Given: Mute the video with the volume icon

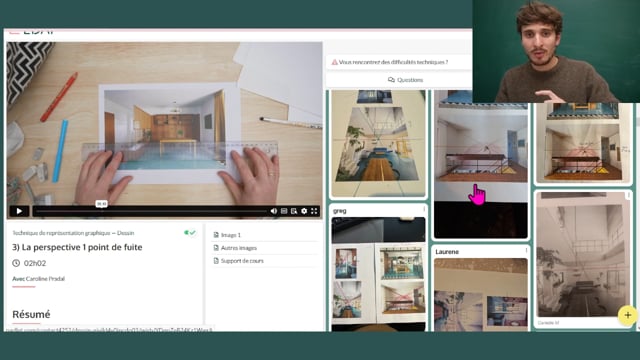Looking at the screenshot, I should click(x=273, y=211).
